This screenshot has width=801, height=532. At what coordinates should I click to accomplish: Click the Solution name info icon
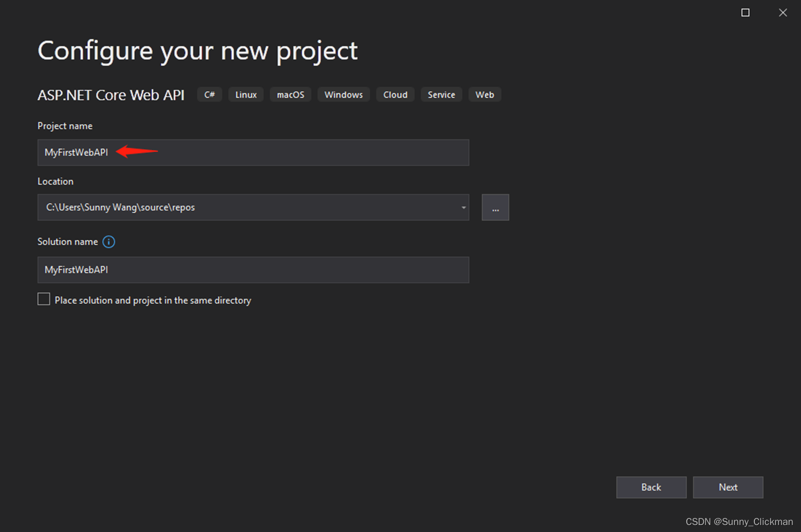109,242
